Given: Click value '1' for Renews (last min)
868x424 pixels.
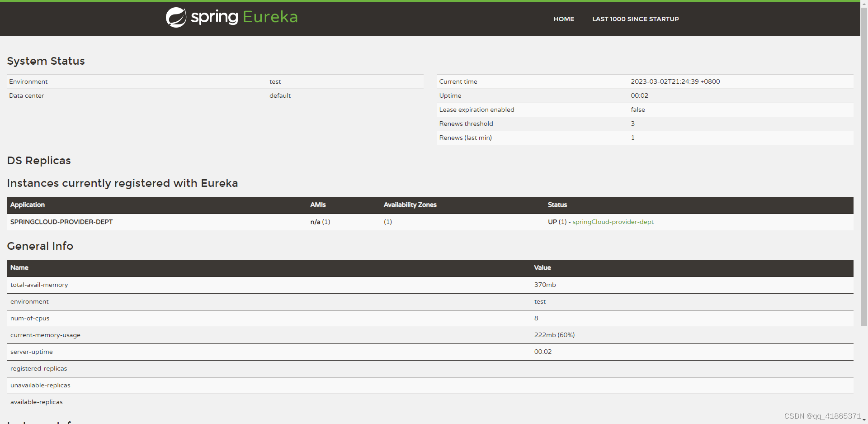Looking at the screenshot, I should [x=633, y=138].
